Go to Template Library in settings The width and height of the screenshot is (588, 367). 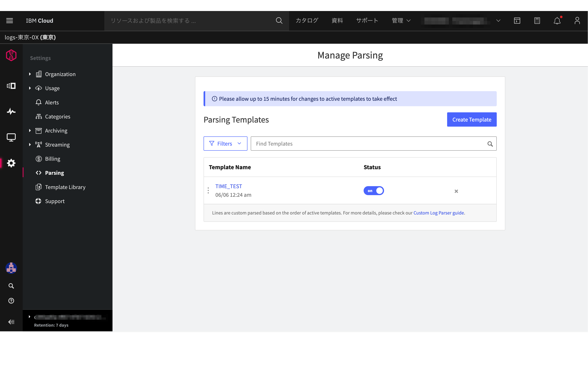65,187
